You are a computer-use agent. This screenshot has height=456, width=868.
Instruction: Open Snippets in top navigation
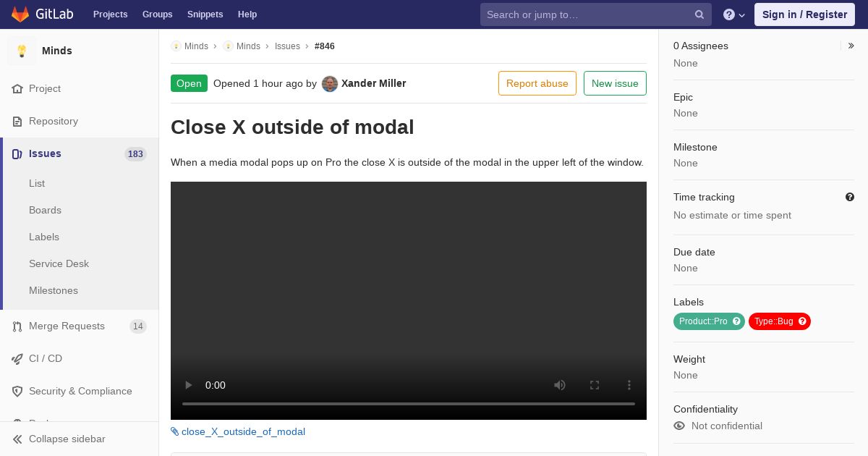tap(205, 14)
